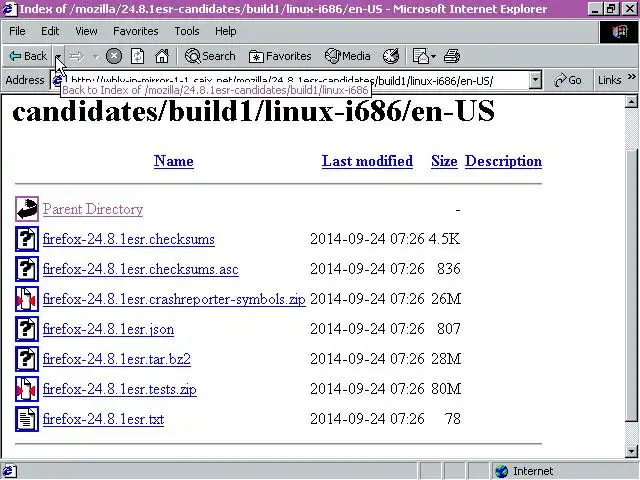Open firefox-24.8.1esr.json link
Screen dimensions: 640x480
pos(108,329)
